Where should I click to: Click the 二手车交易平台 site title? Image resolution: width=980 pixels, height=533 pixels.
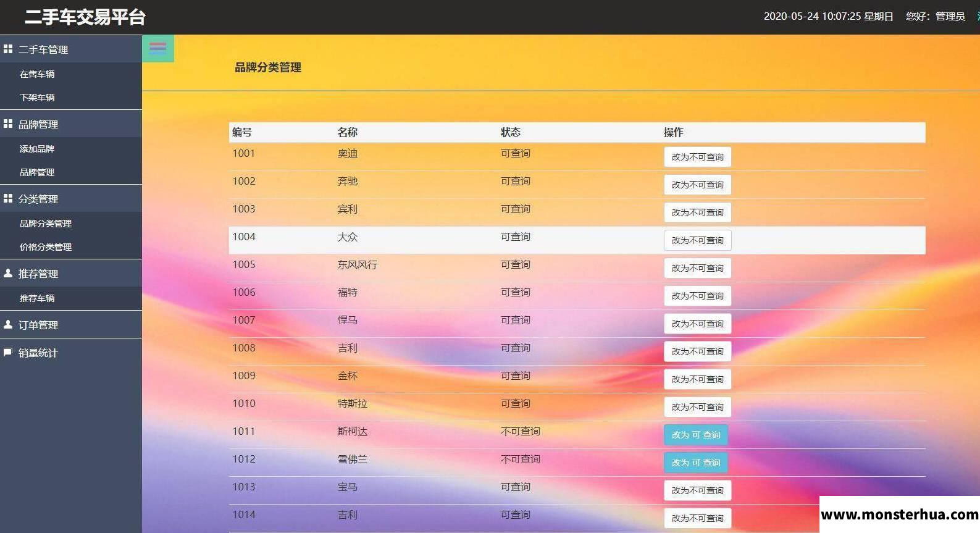(x=85, y=17)
